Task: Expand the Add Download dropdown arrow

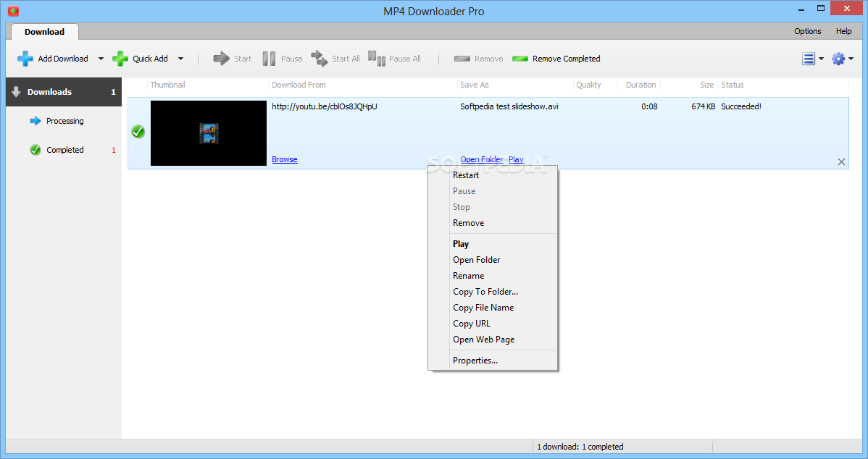Action: point(101,59)
